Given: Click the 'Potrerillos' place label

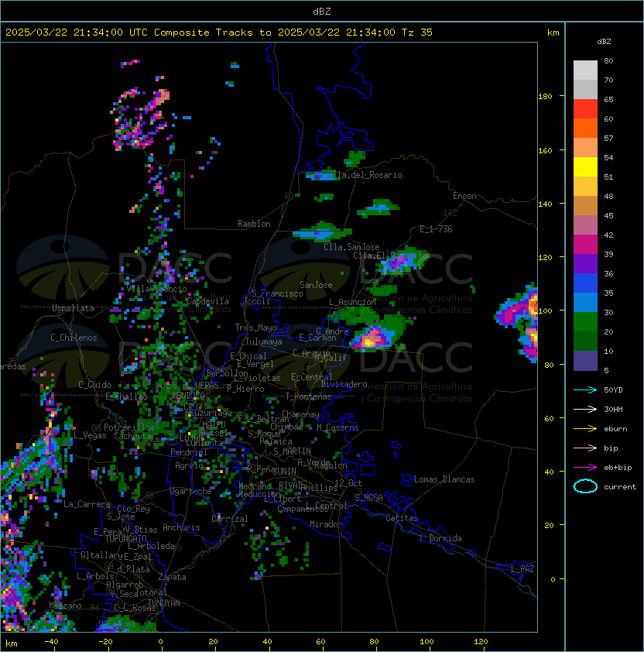Looking at the screenshot, I should (x=129, y=427).
